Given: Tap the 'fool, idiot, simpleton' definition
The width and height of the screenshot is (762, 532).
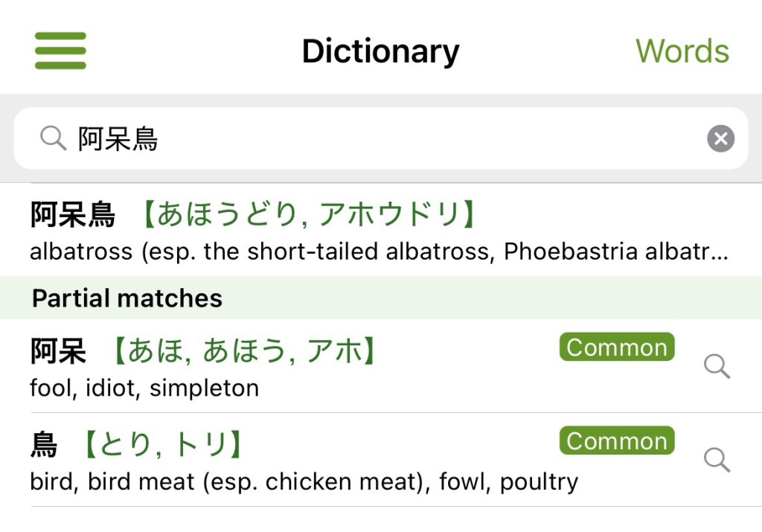Looking at the screenshot, I should tap(144, 388).
